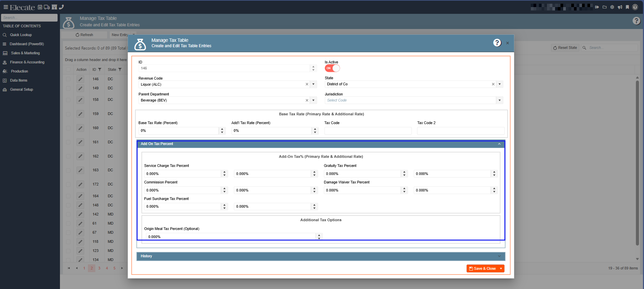Click the Tax Code input field

(x=367, y=131)
